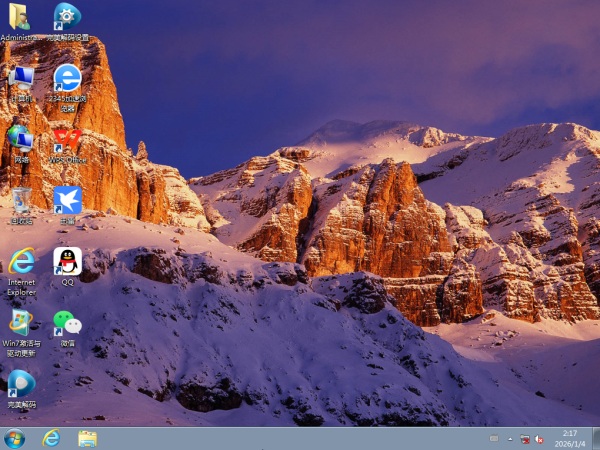Open the Administrator folder on desktop
600x450 pixels.
click(x=20, y=17)
